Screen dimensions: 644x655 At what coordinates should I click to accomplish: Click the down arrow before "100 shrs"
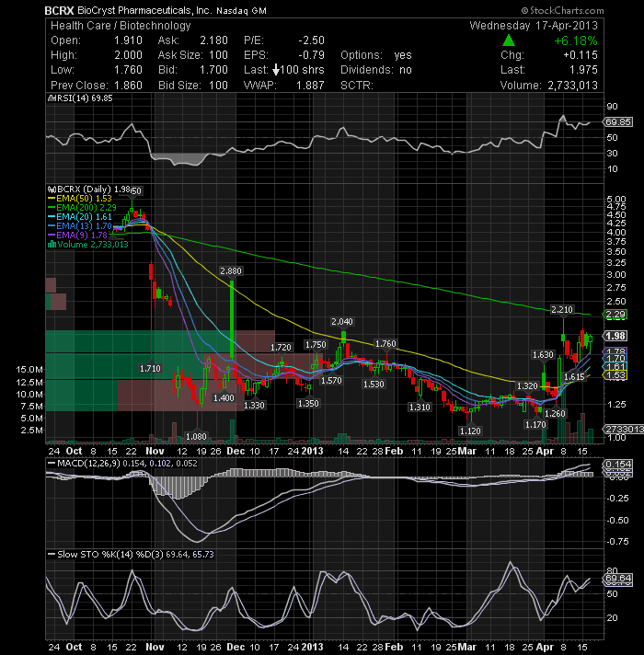click(276, 70)
